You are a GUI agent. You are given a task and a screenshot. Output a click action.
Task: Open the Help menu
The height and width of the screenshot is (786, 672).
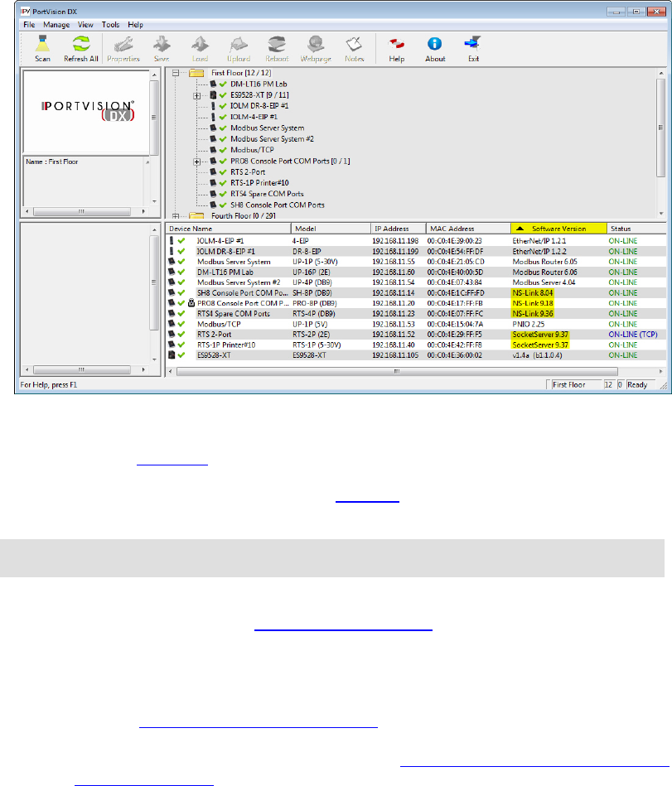pos(135,25)
